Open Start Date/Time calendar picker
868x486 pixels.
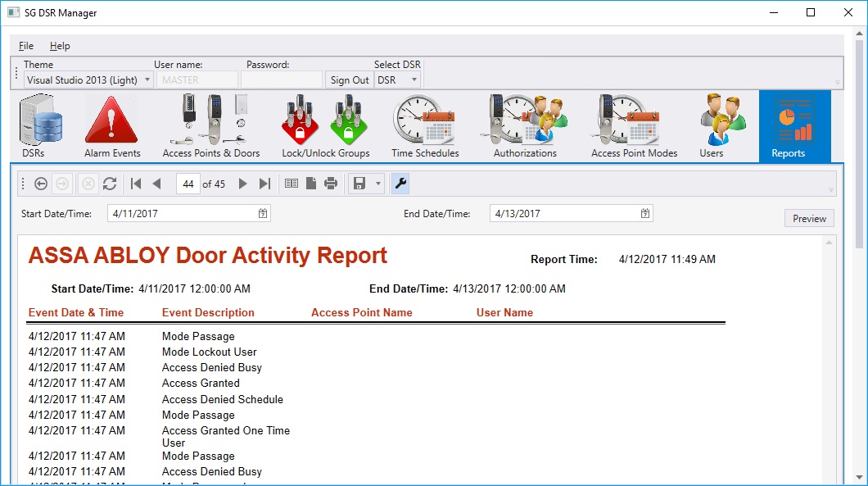(262, 214)
